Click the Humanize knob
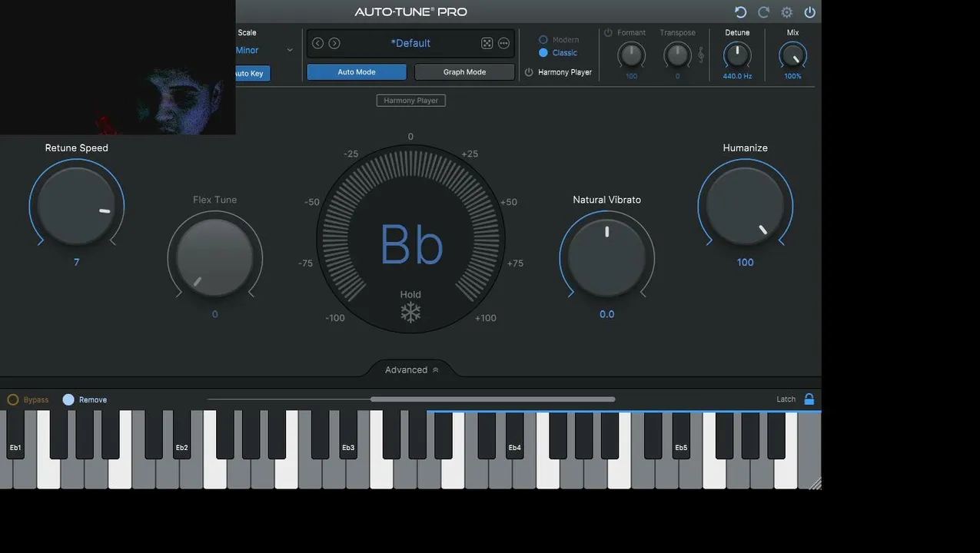Viewport: 980px width, 553px height. point(746,206)
